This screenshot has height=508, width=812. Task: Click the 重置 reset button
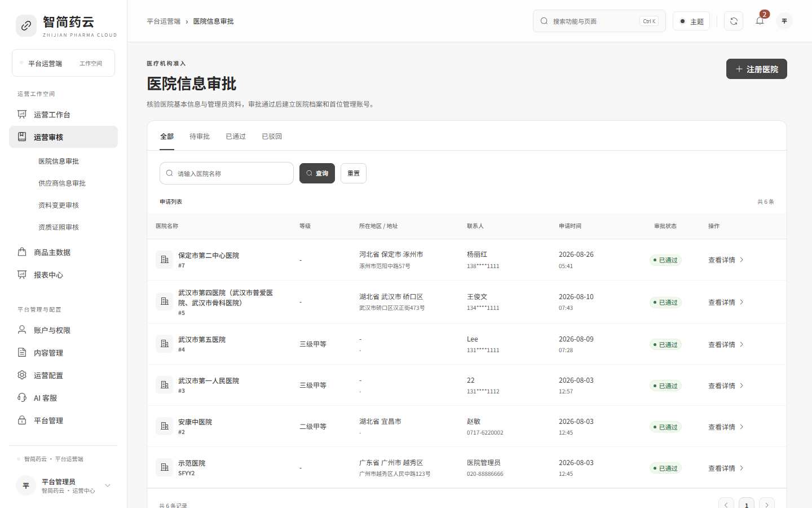(354, 173)
